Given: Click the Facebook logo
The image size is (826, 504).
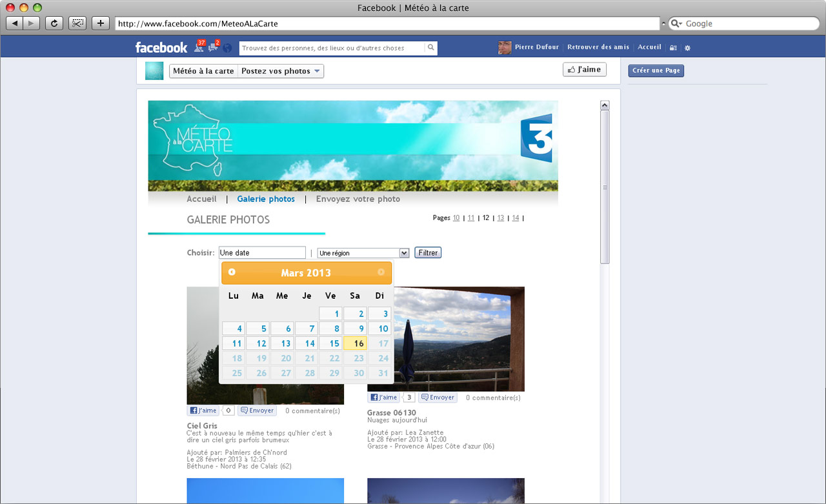Looking at the screenshot, I should point(161,47).
